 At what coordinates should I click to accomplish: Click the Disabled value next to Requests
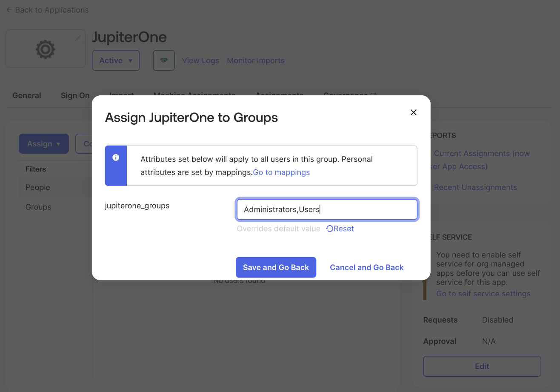497,320
